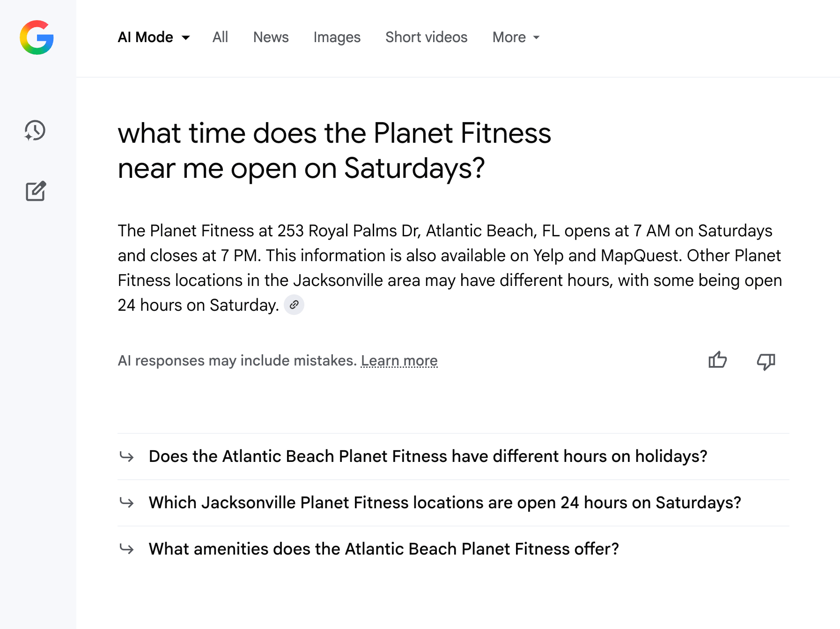This screenshot has width=840, height=629.
Task: Give the response a thumbs down
Action: 766,361
